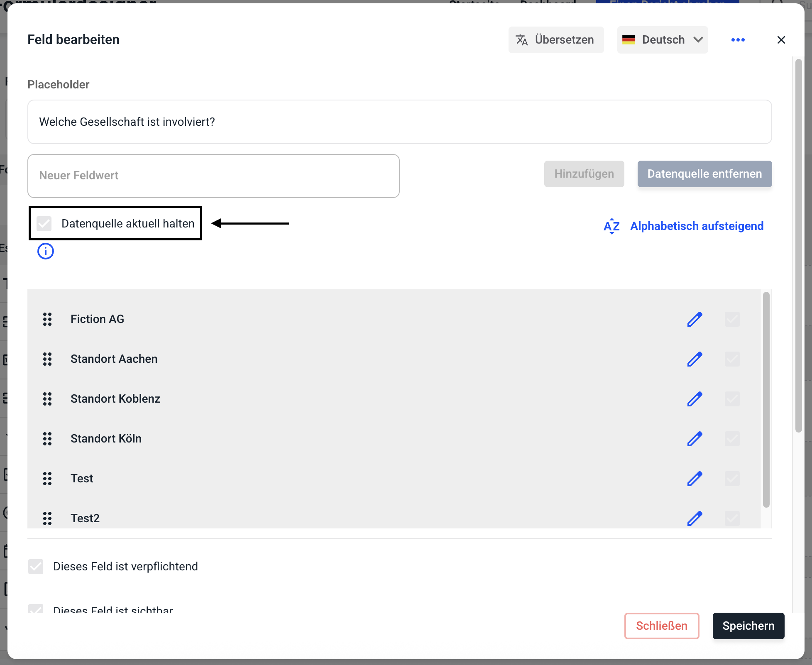
Task: Grab the drag handle of Standort Koblenz
Action: coord(47,399)
